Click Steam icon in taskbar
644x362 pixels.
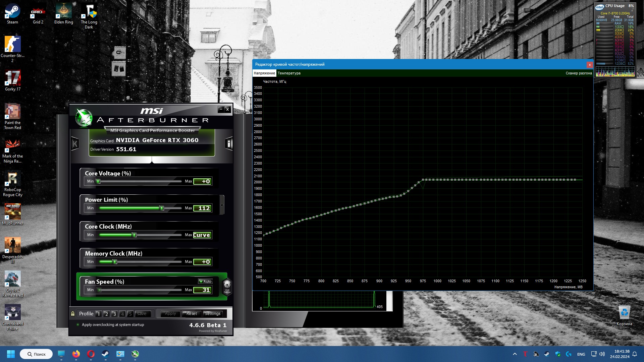105,354
